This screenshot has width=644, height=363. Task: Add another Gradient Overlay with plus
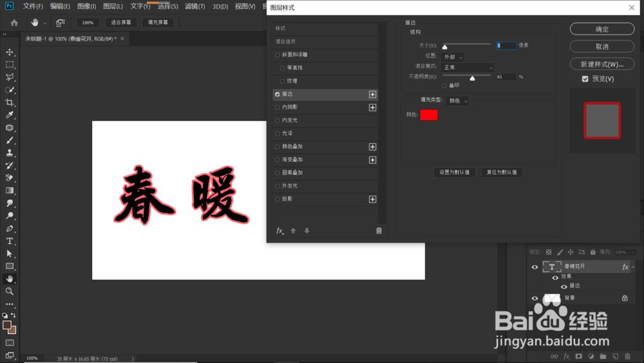coord(372,160)
